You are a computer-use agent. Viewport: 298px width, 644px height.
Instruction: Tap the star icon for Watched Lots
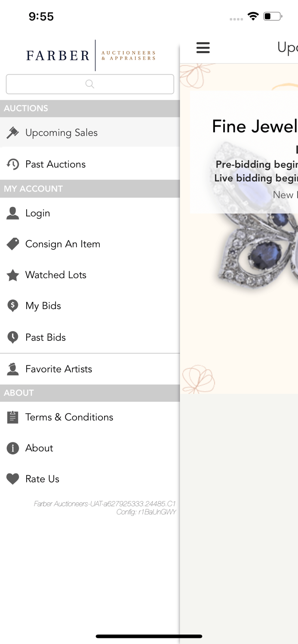13,275
